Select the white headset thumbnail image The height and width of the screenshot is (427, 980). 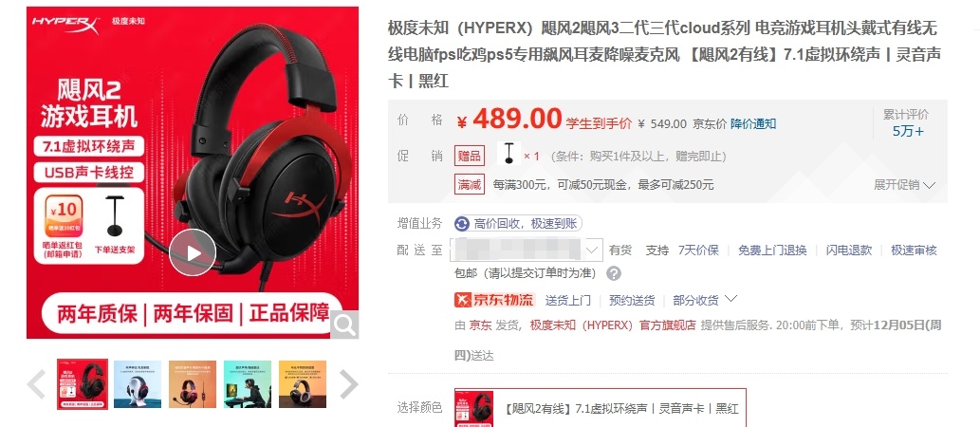pos(138,384)
